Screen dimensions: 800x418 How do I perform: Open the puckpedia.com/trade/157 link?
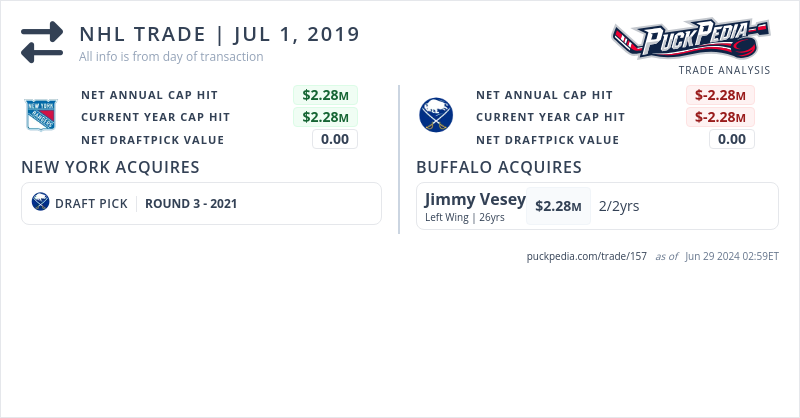pyautogui.click(x=587, y=256)
